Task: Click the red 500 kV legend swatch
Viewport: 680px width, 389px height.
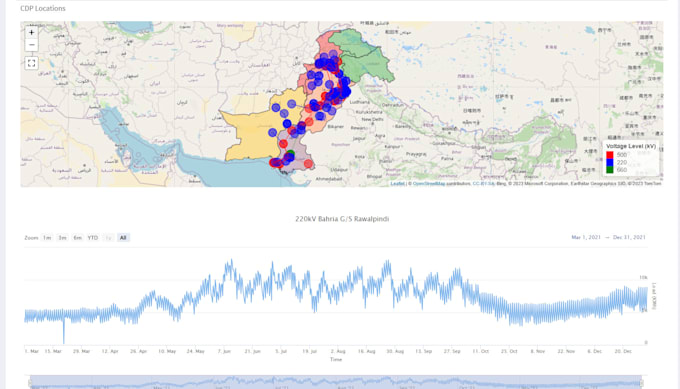Action: click(610, 155)
